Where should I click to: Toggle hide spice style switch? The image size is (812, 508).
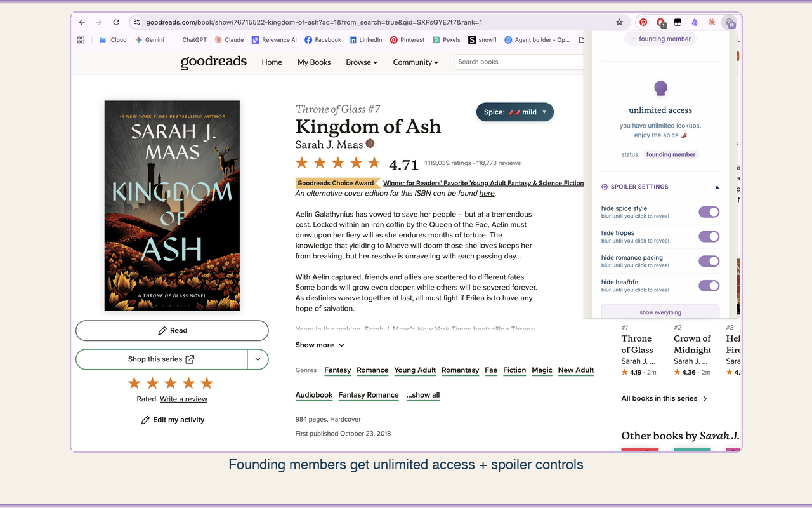coord(709,211)
